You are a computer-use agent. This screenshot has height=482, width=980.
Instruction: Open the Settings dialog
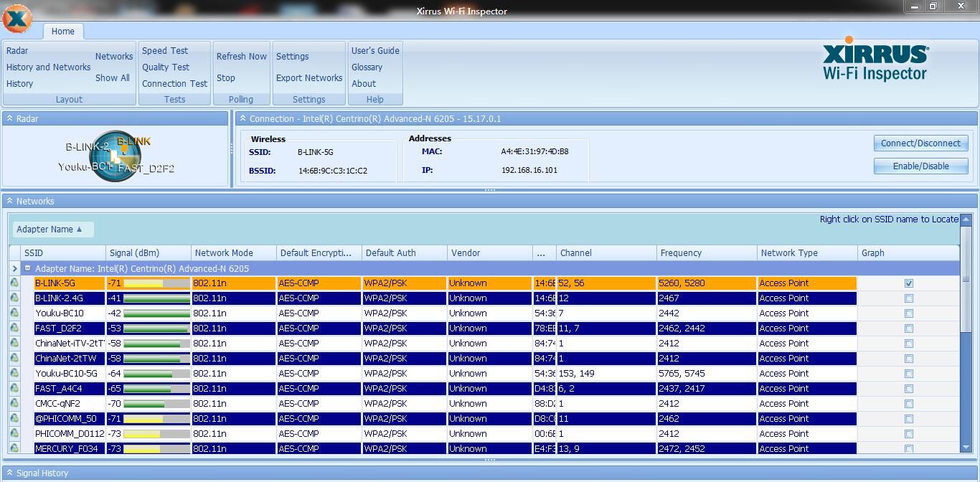293,57
